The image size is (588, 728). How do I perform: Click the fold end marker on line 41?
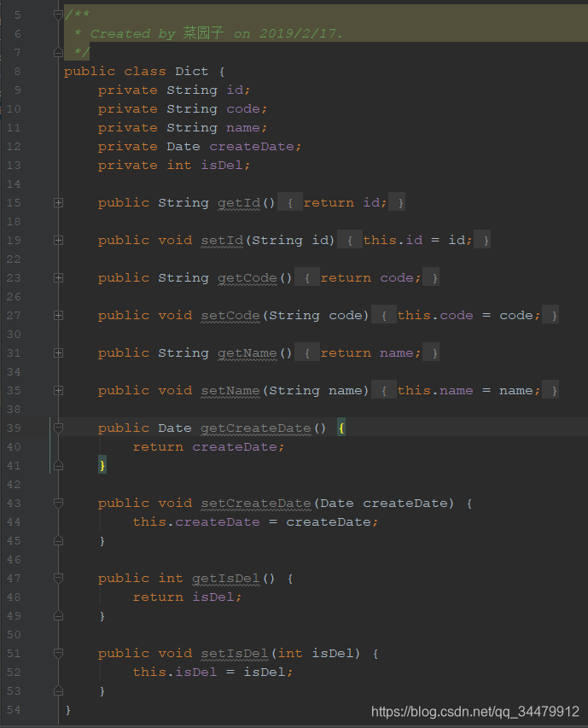pos(59,465)
